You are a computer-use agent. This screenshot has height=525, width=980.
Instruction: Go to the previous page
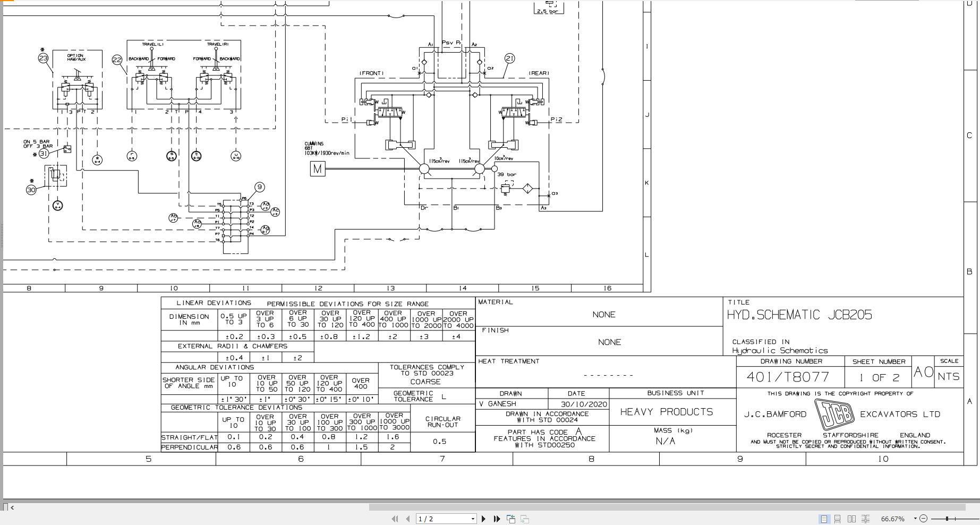pyautogui.click(x=407, y=519)
